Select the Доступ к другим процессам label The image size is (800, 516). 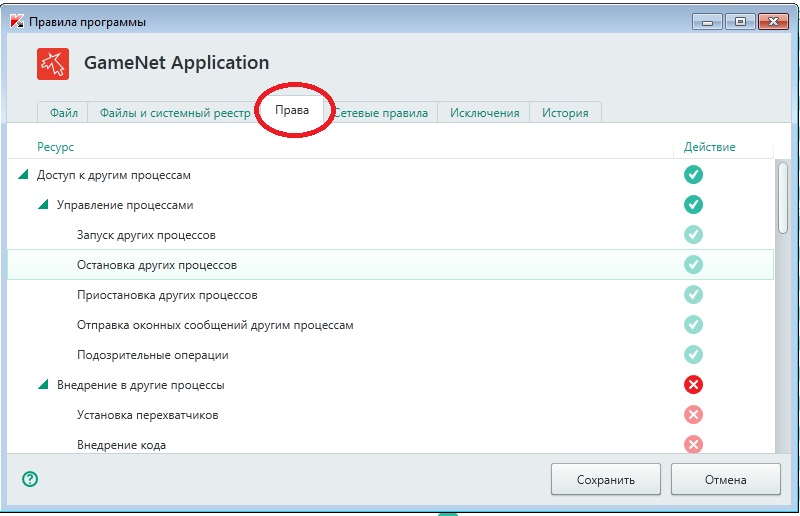114,175
